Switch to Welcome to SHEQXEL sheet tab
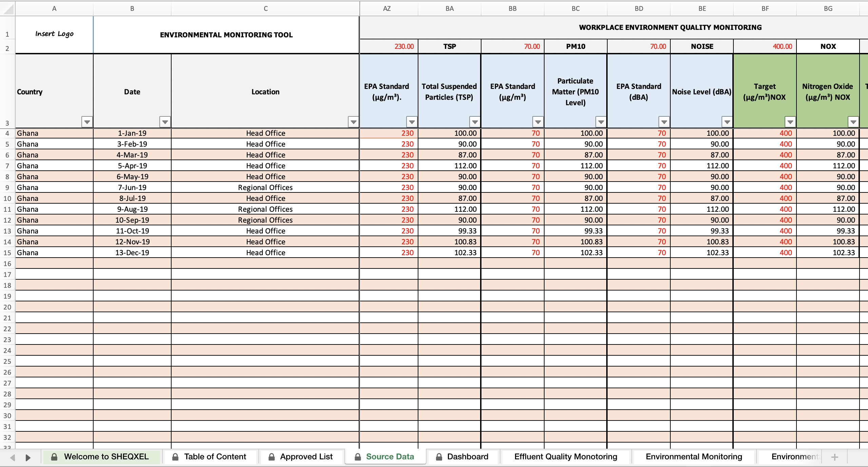Image resolution: width=868 pixels, height=467 pixels. tap(101, 457)
